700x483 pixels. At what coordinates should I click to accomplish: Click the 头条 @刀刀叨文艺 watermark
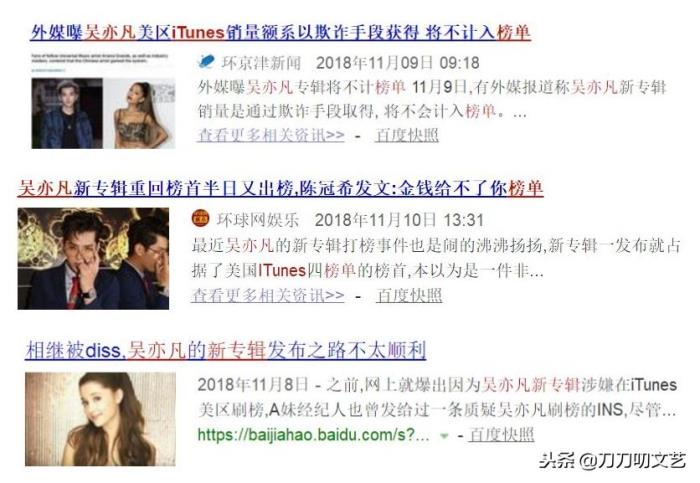612,460
